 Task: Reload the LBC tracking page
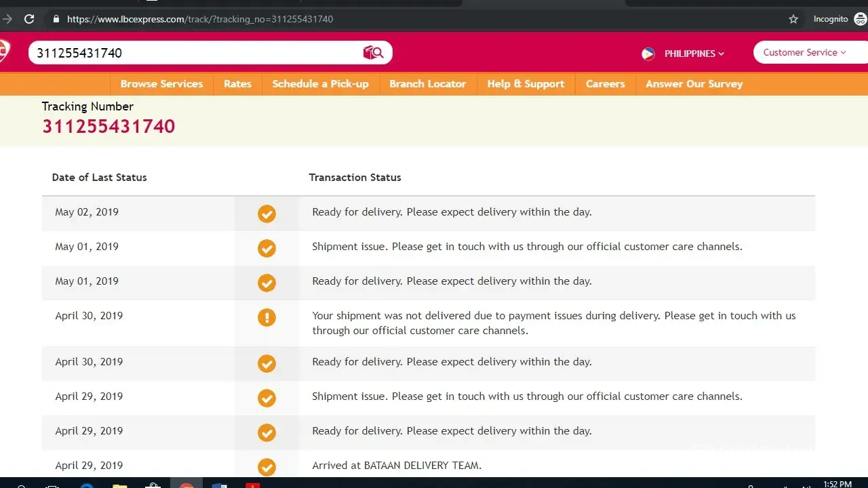click(29, 19)
